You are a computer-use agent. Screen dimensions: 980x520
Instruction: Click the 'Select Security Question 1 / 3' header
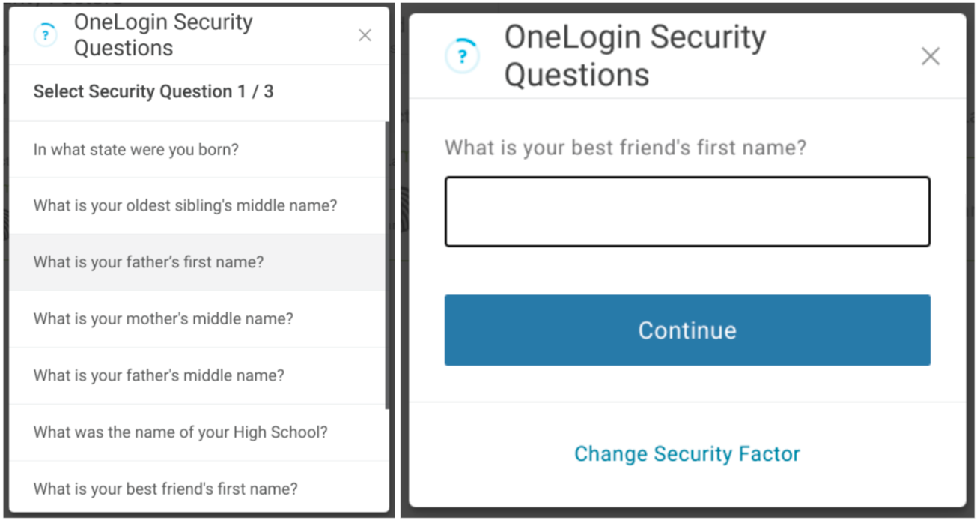point(153,91)
